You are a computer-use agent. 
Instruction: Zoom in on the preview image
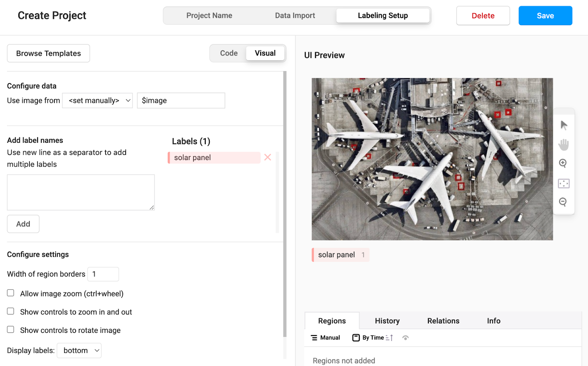point(563,163)
